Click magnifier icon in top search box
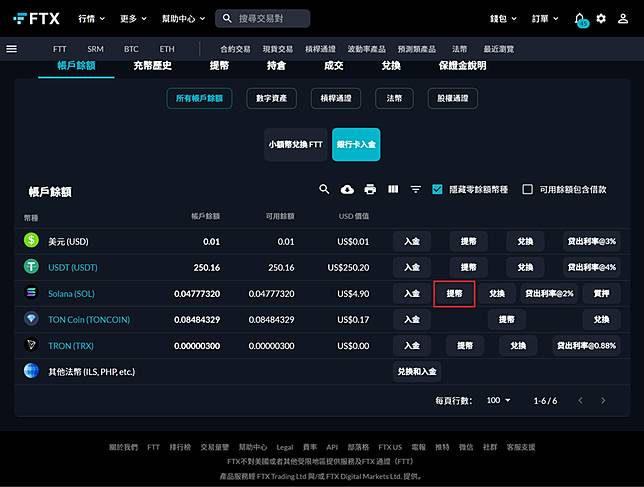This screenshot has height=487, width=644. [x=227, y=18]
